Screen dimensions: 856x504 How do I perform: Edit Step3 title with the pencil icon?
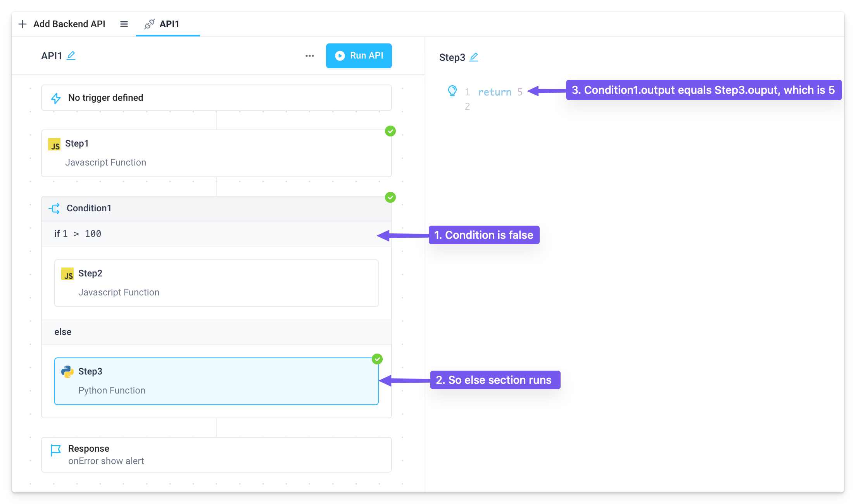(x=474, y=57)
